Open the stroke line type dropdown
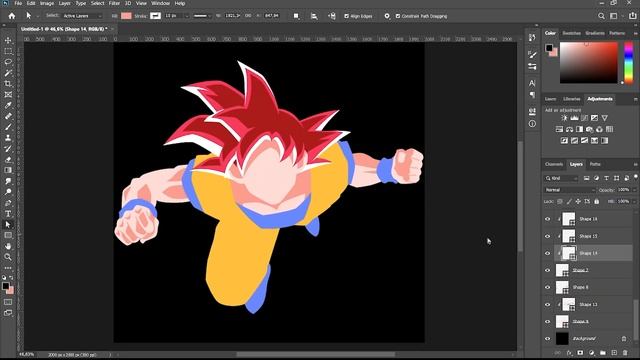 click(x=201, y=16)
